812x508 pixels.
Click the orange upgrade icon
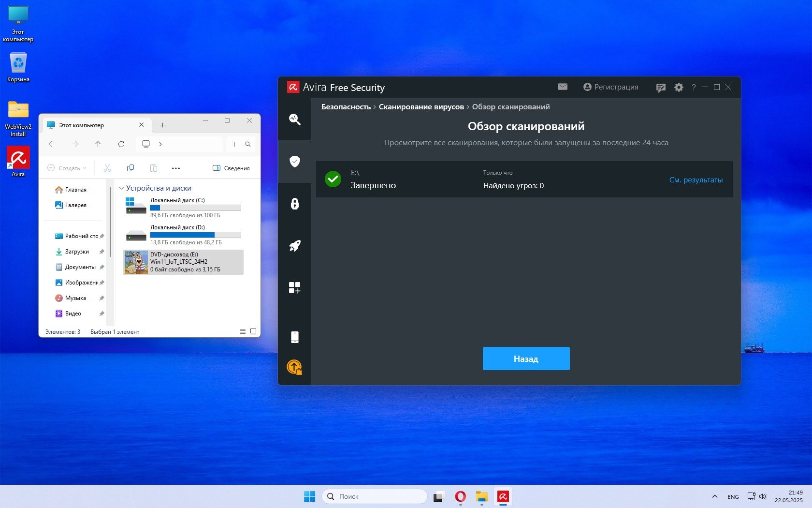point(294,367)
